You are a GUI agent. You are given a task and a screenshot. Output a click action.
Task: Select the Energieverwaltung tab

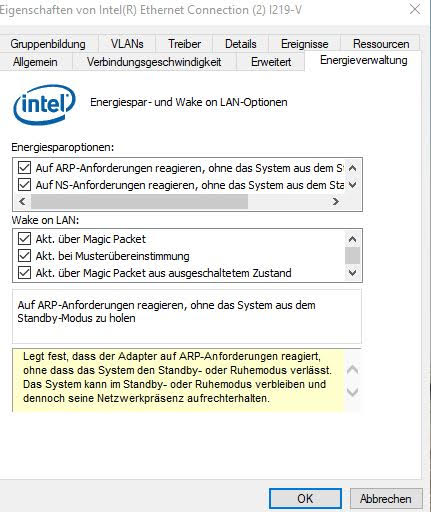(363, 60)
